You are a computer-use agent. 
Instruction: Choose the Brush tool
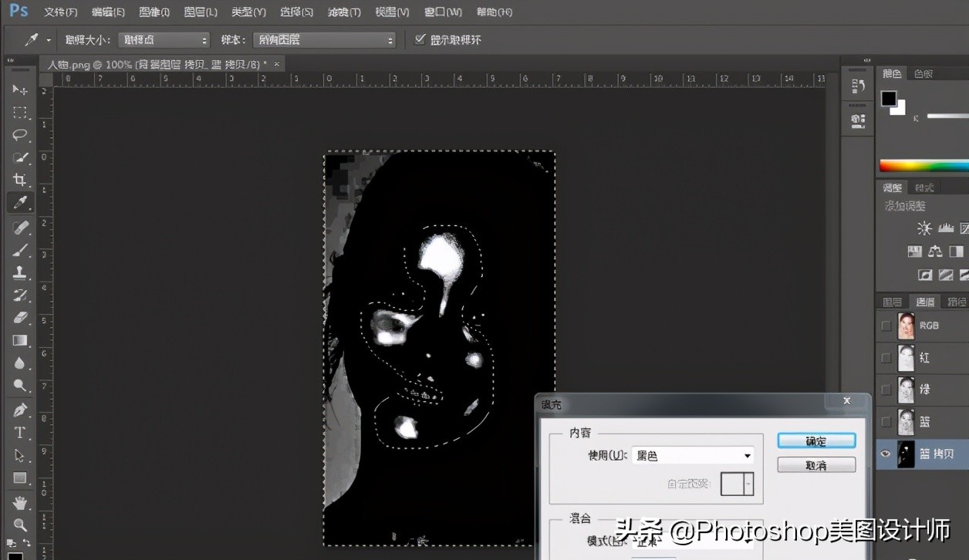[20, 249]
